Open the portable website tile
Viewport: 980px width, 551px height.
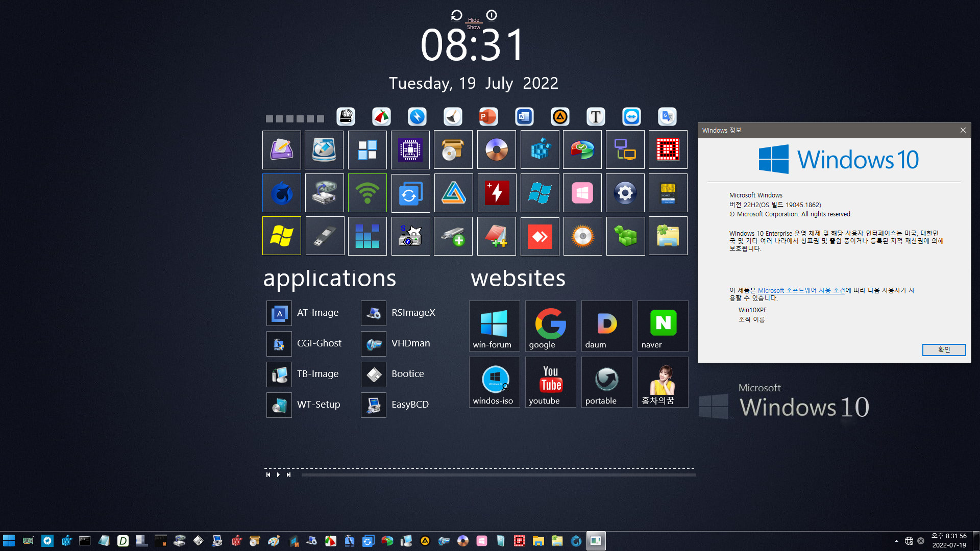606,382
